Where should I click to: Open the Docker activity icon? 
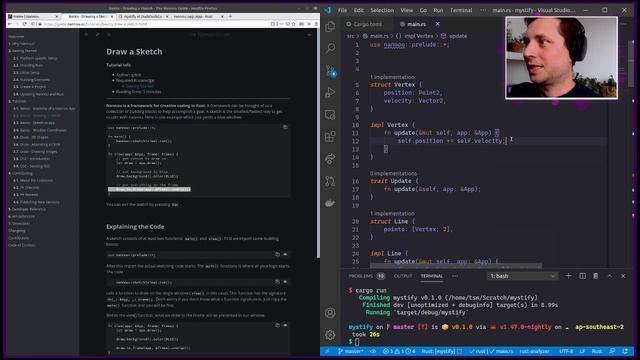point(330,202)
